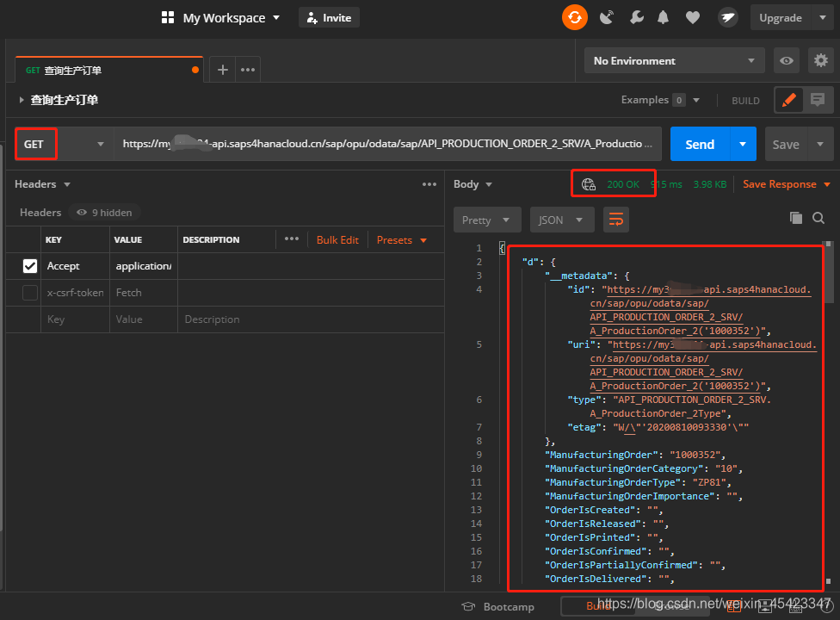Open the uri URL link in response
This screenshot has height=620, width=840.
703,365
